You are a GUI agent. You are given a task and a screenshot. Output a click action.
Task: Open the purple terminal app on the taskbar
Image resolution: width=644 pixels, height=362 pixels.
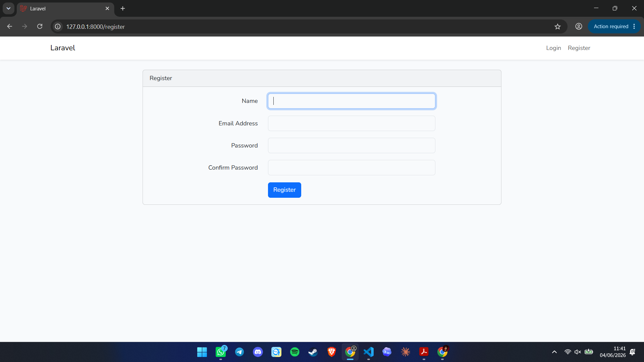point(387,352)
